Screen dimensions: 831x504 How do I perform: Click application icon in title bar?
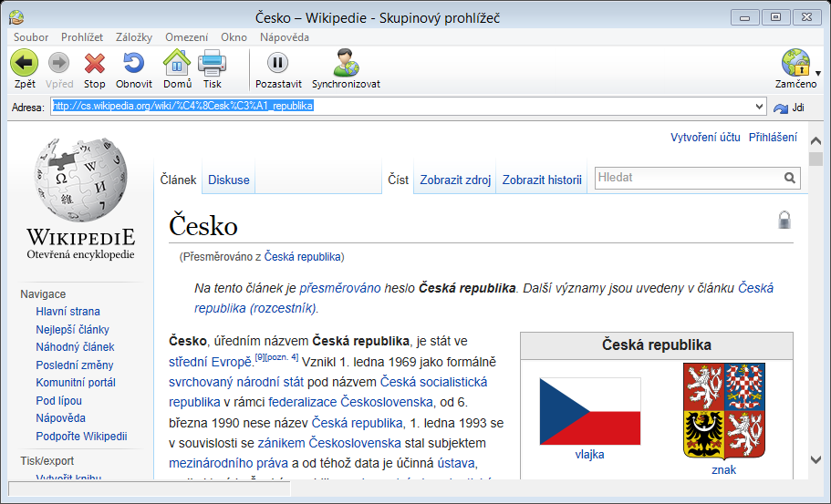point(16,17)
